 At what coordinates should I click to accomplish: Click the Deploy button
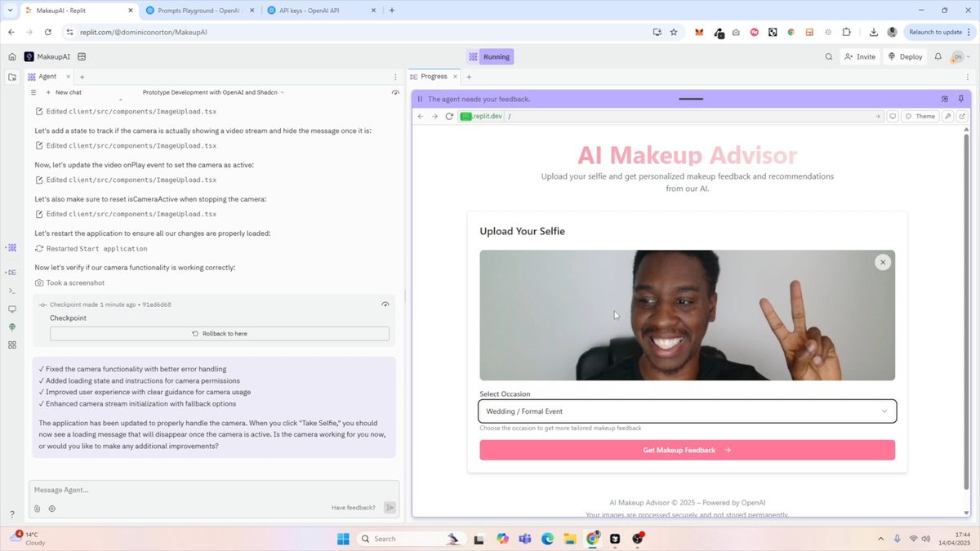pyautogui.click(x=905, y=56)
